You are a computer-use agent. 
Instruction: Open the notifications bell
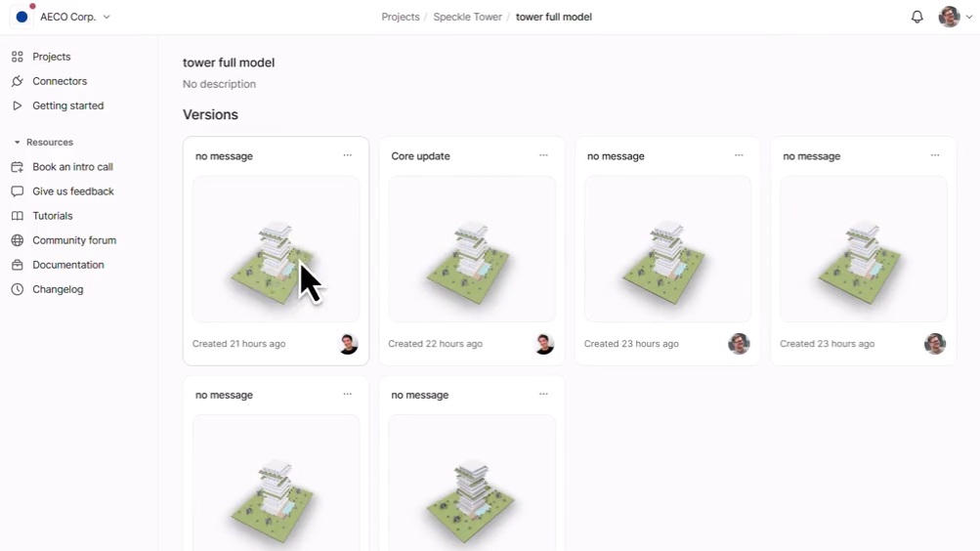[916, 17]
